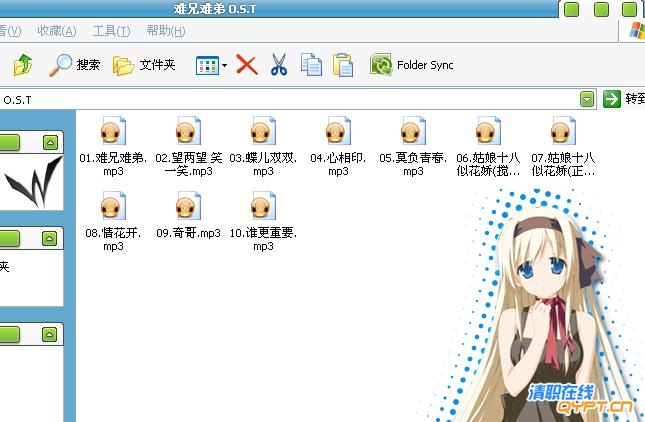Open the Favorites (收藏) menu
This screenshot has height=422, width=645.
coord(57,31)
